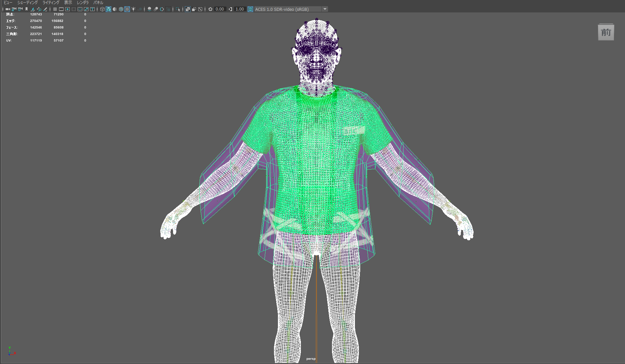Expand the ACES view transform dropdown
The height and width of the screenshot is (364, 625).
[325, 9]
